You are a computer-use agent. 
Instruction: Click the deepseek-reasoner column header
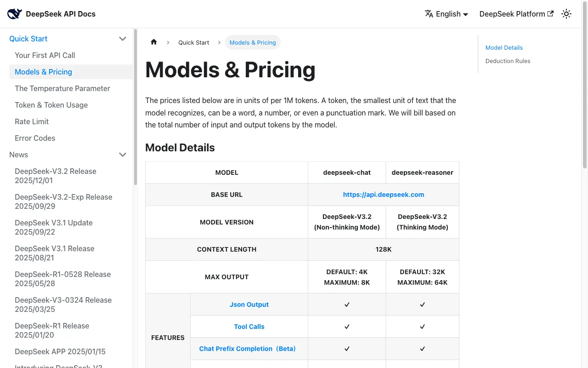click(x=423, y=172)
